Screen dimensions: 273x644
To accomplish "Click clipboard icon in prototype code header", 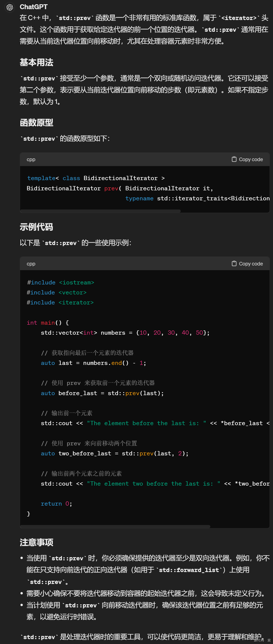I will click(234, 159).
